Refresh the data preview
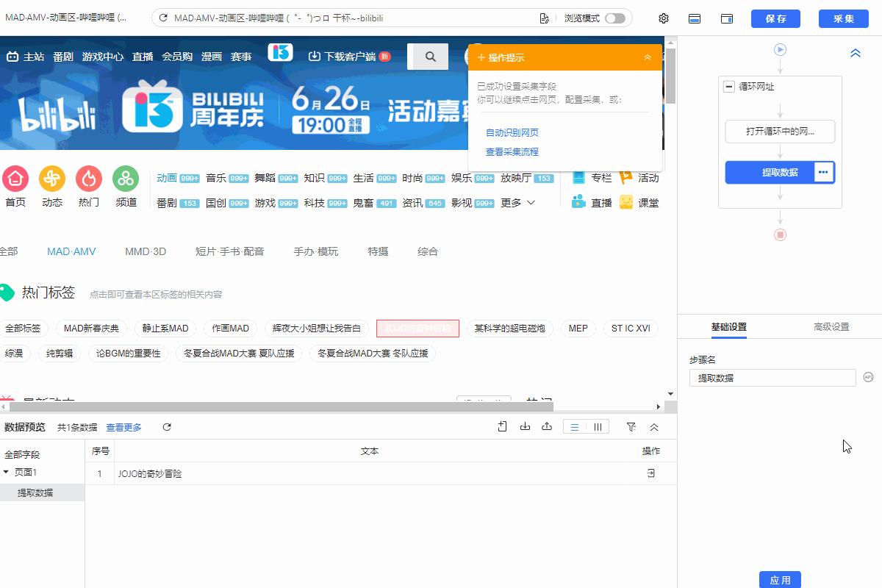882x588 pixels. [167, 427]
